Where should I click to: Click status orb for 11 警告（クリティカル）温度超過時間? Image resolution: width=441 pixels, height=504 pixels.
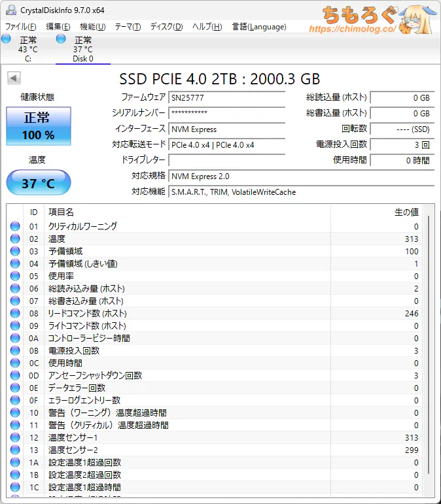15,426
